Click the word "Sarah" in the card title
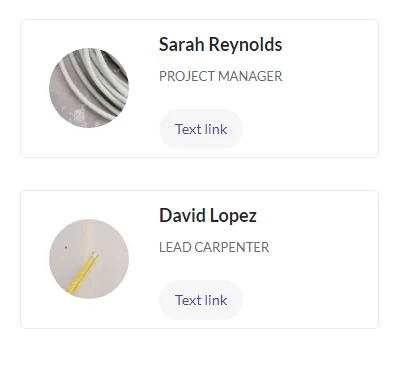The width and height of the screenshot is (399, 368). pos(182,44)
